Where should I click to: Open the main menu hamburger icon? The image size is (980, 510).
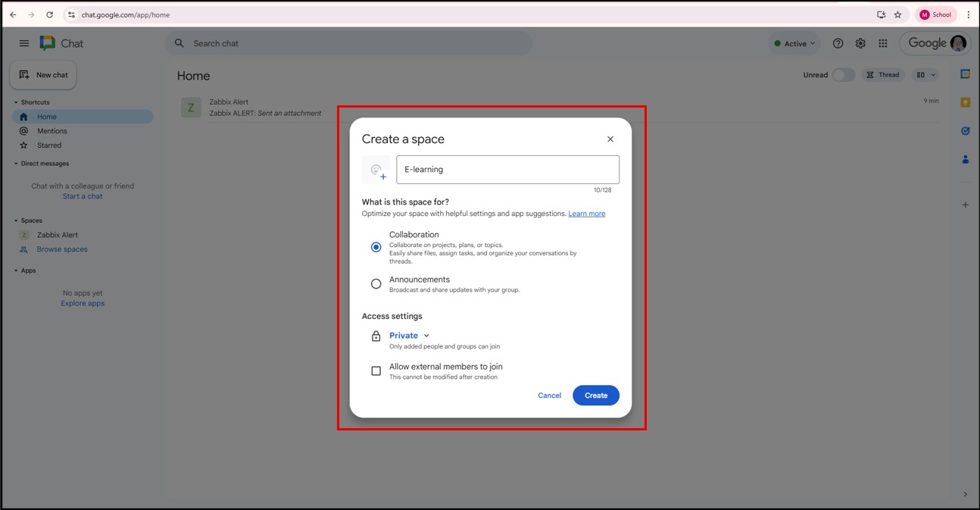coord(24,44)
